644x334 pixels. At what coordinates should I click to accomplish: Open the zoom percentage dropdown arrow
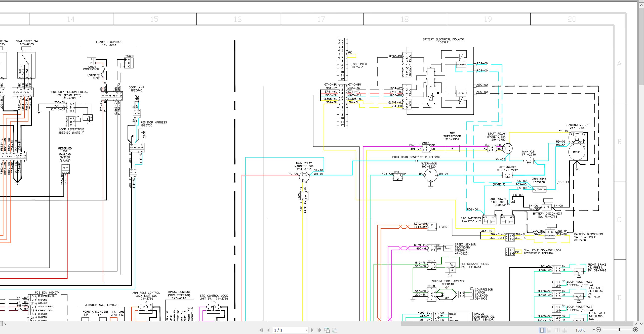pos(594,330)
